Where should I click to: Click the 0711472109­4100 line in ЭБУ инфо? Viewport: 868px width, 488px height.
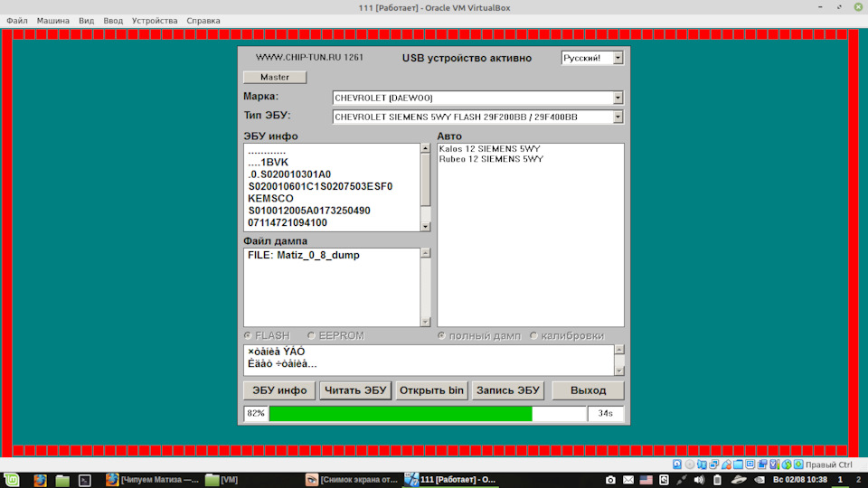[288, 222]
